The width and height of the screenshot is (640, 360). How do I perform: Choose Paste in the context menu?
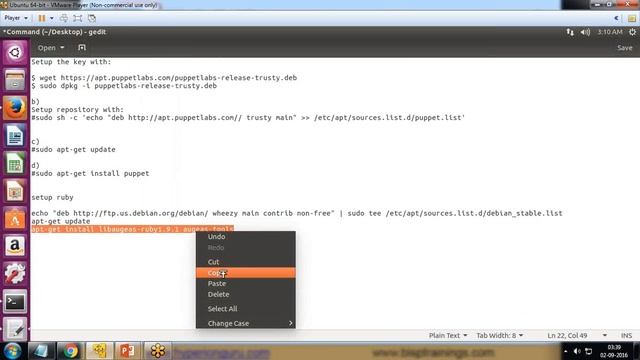coord(246,283)
